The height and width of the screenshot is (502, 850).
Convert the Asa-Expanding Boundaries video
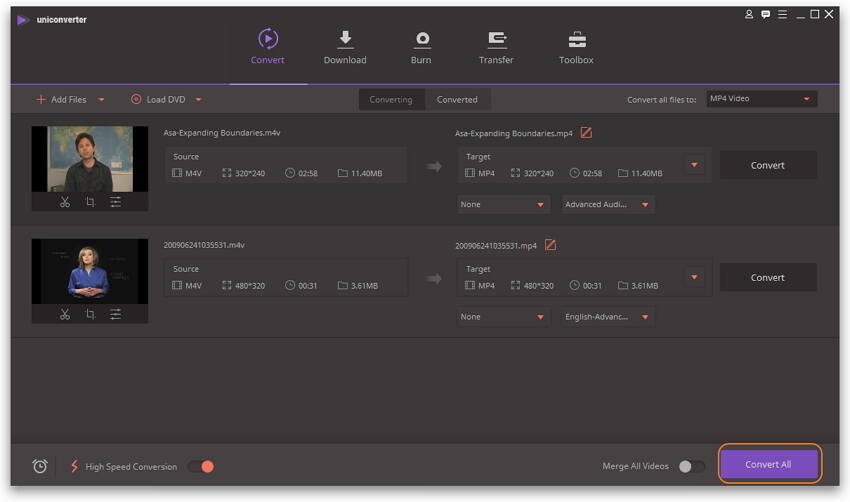point(768,165)
